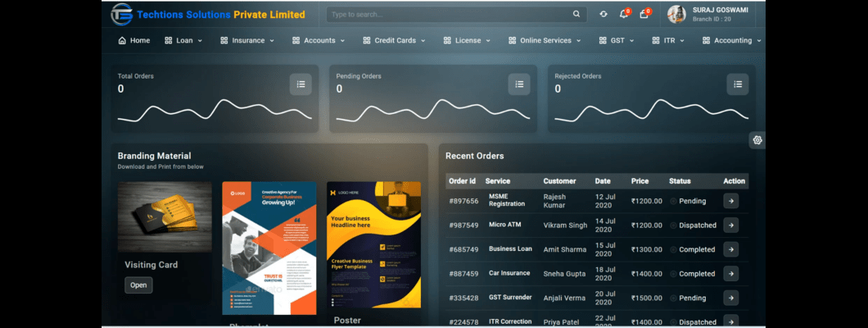This screenshot has height=328, width=868.
Task: Click into the 'Type to search' field
Action: point(450,14)
